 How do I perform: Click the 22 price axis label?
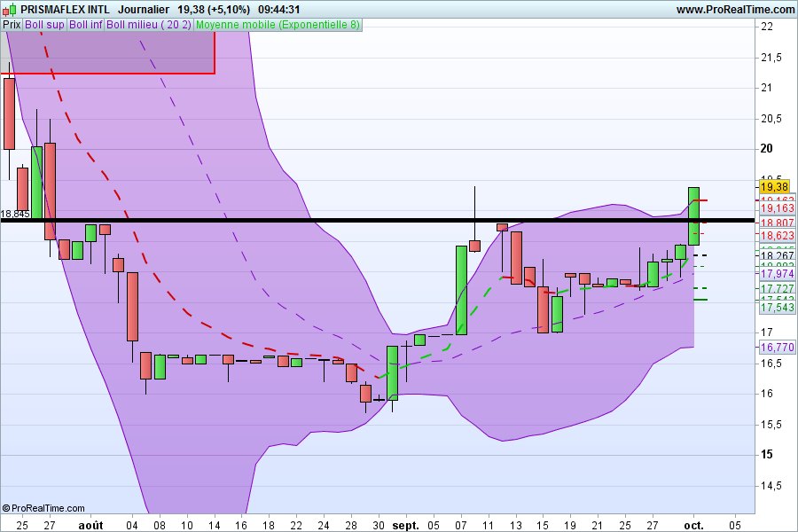766,27
